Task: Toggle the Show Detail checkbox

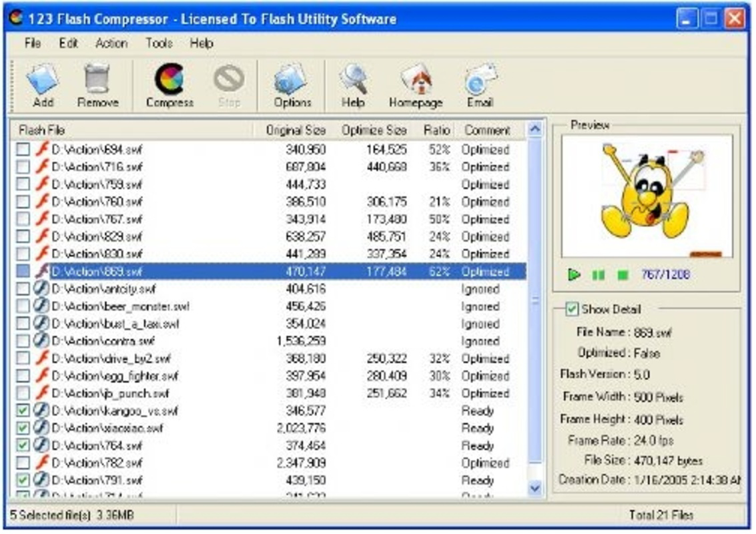Action: click(572, 309)
